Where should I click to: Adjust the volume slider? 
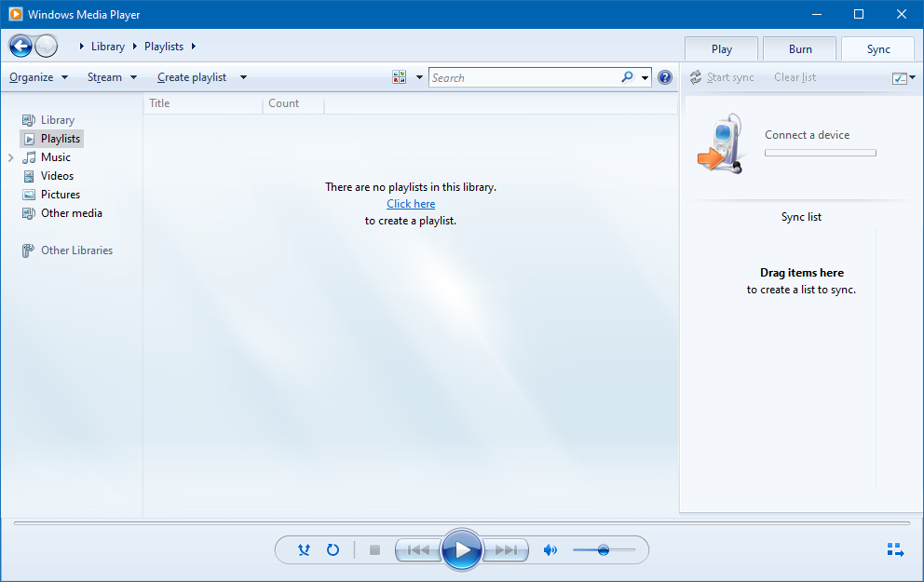[604, 550]
